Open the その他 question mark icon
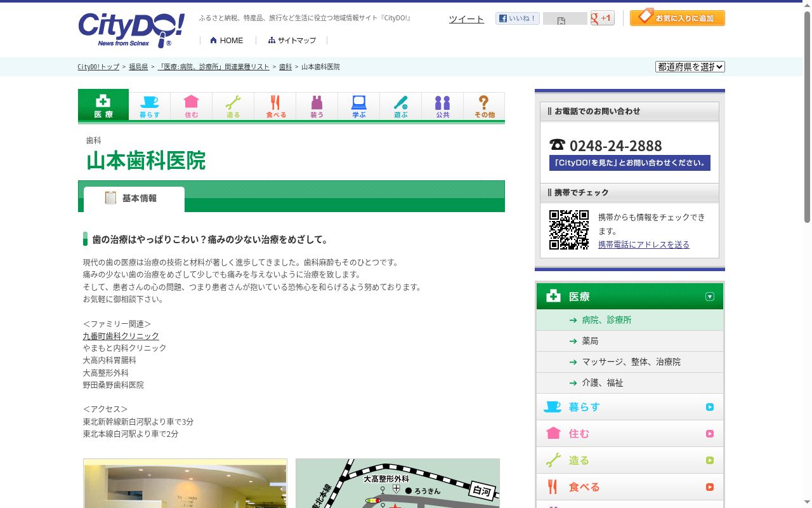Image resolution: width=812 pixels, height=508 pixels. pyautogui.click(x=484, y=106)
